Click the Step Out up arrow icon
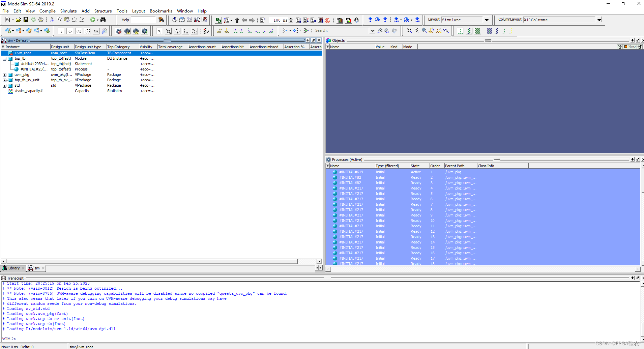 pyautogui.click(x=385, y=20)
